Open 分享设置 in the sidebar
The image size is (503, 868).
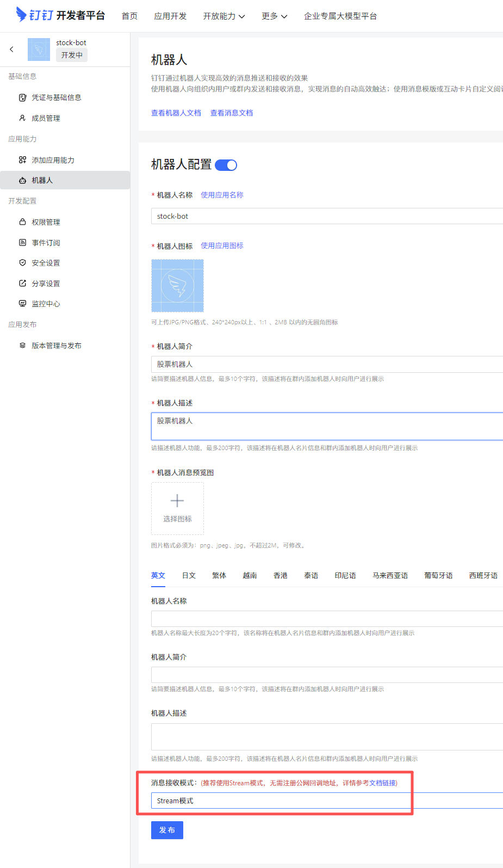tap(46, 284)
